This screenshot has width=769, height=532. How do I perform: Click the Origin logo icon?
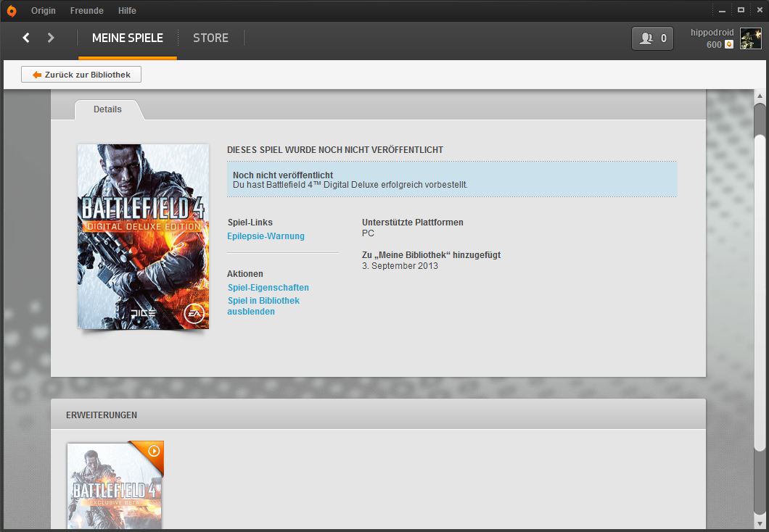coord(12,11)
